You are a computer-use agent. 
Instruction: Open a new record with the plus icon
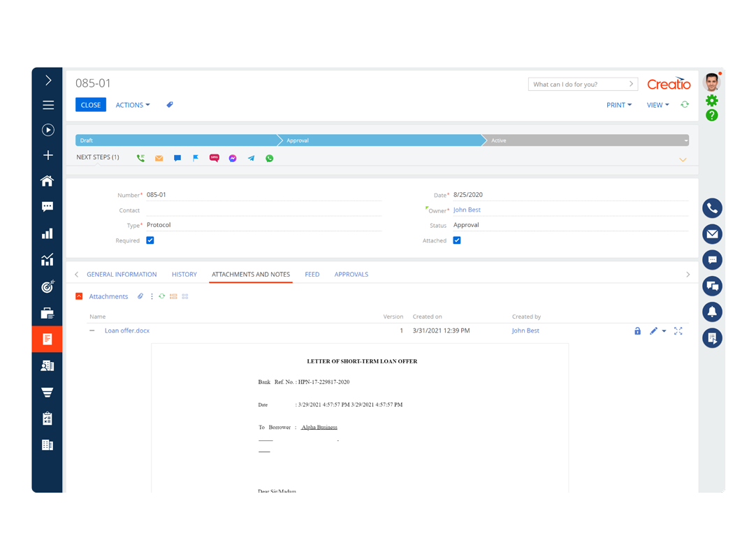tap(48, 155)
